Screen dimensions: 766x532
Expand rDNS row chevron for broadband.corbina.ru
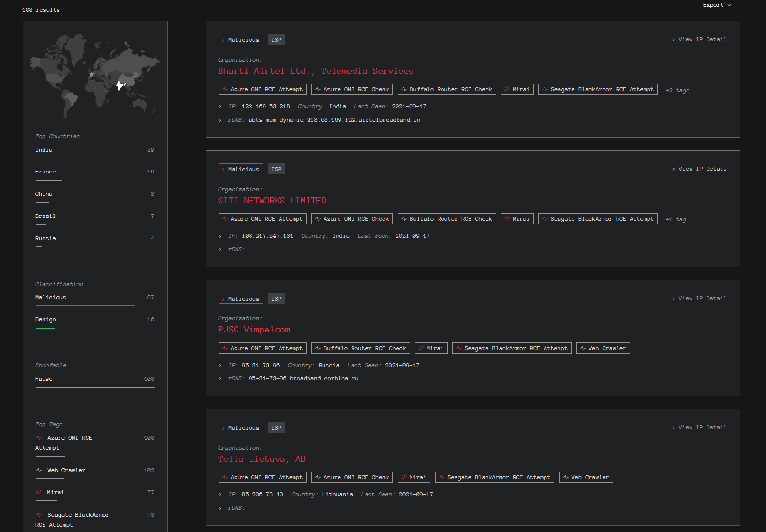click(220, 379)
